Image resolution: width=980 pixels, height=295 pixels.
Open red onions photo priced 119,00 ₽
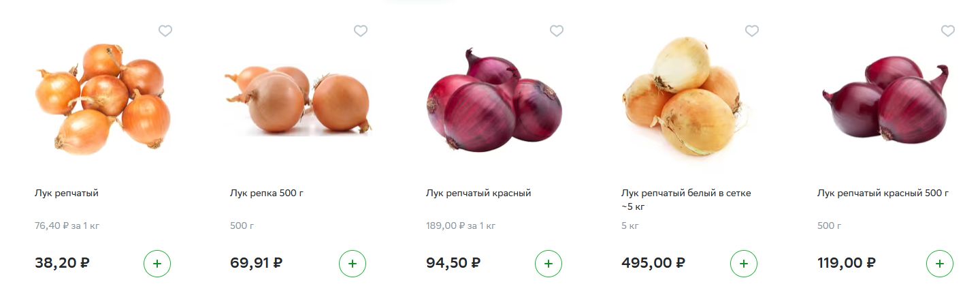885,99
